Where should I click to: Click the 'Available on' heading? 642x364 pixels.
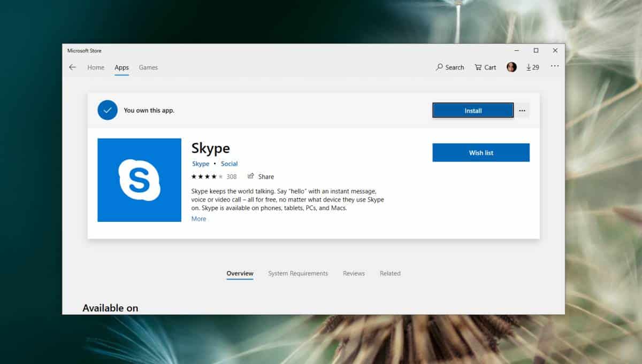click(x=110, y=308)
